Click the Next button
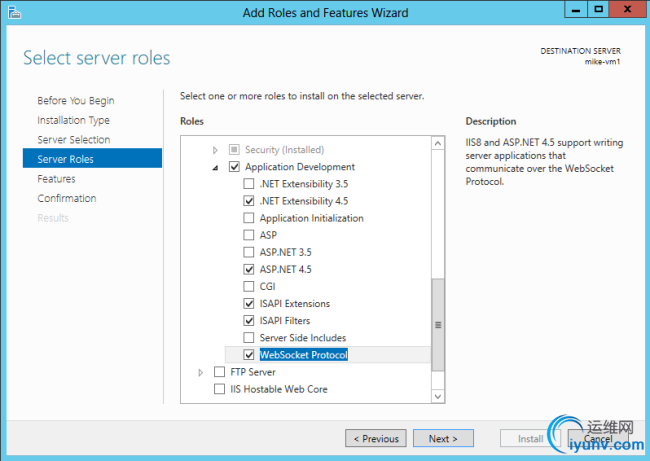This screenshot has height=461, width=650. 443,438
